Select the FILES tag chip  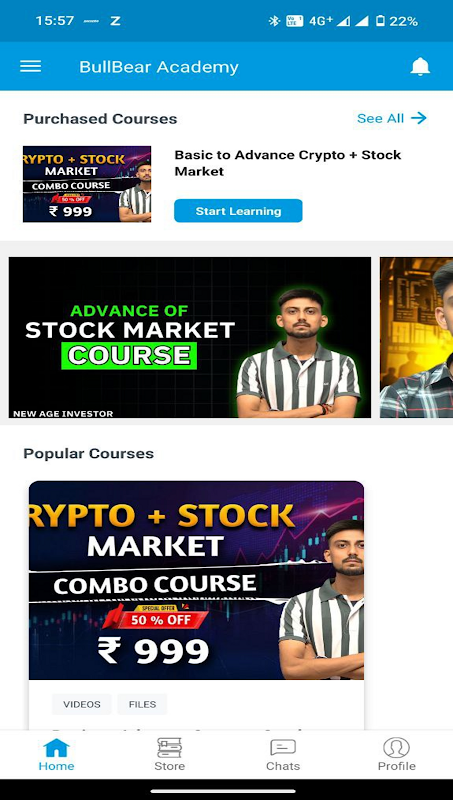point(142,704)
